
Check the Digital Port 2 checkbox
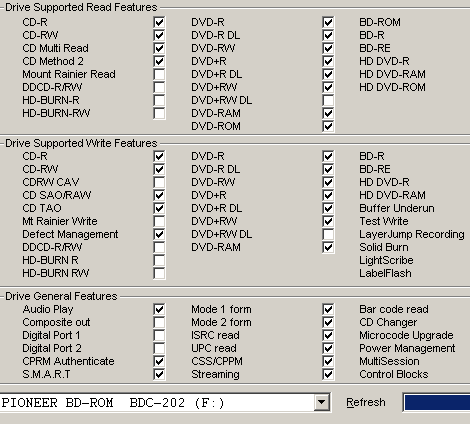coord(159,348)
